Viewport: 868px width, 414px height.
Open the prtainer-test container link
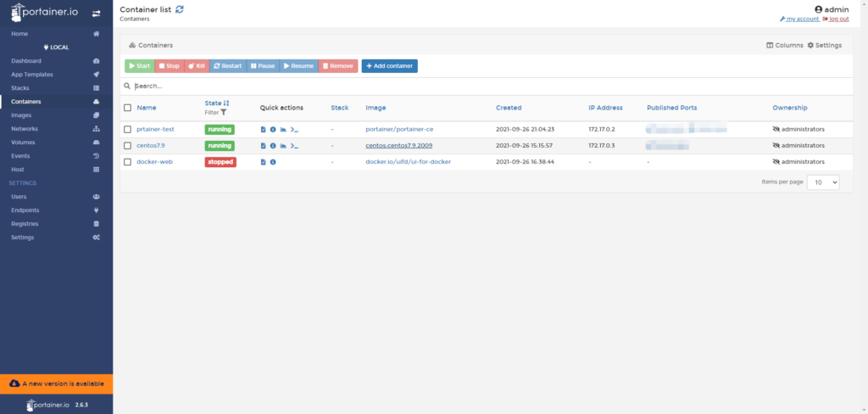point(156,129)
